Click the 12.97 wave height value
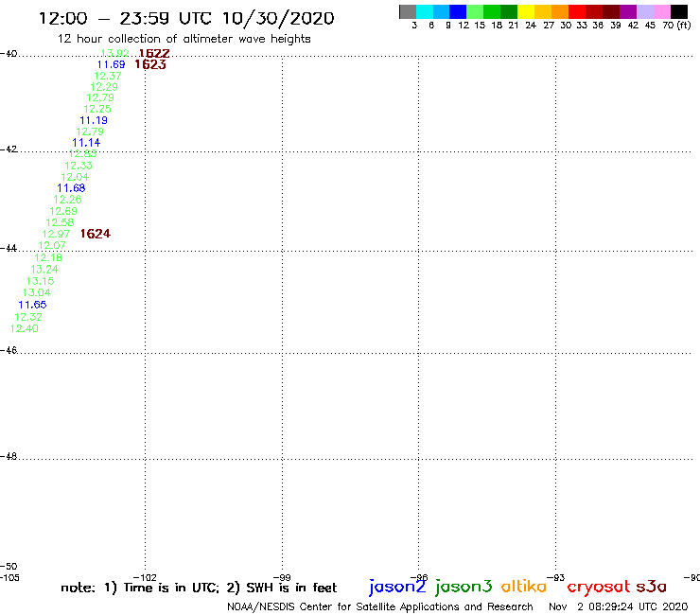 tap(56, 234)
